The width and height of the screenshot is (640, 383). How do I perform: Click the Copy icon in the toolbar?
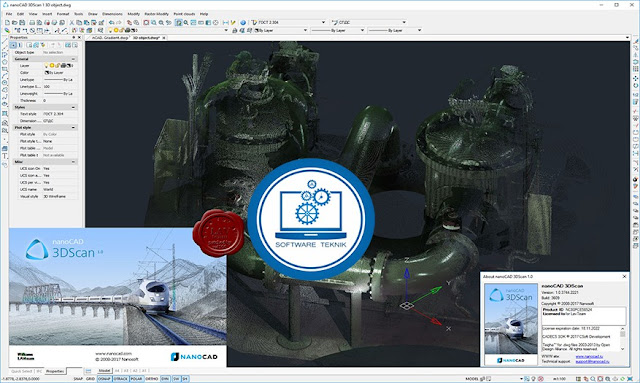79,22
